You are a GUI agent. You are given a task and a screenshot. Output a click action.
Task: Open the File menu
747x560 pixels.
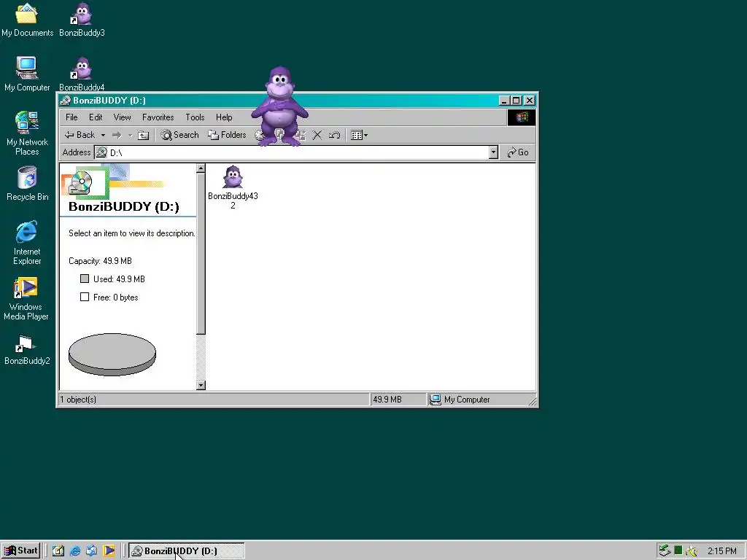click(x=71, y=117)
